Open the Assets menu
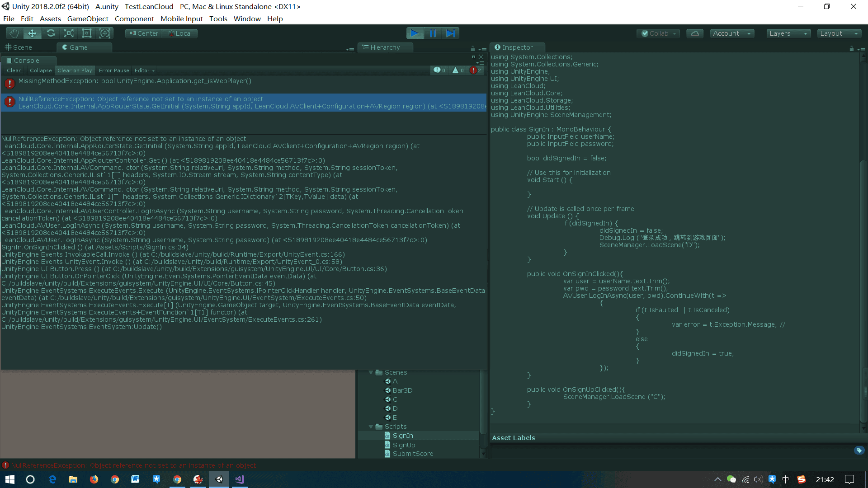Viewport: 868px width, 488px height. tap(50, 19)
